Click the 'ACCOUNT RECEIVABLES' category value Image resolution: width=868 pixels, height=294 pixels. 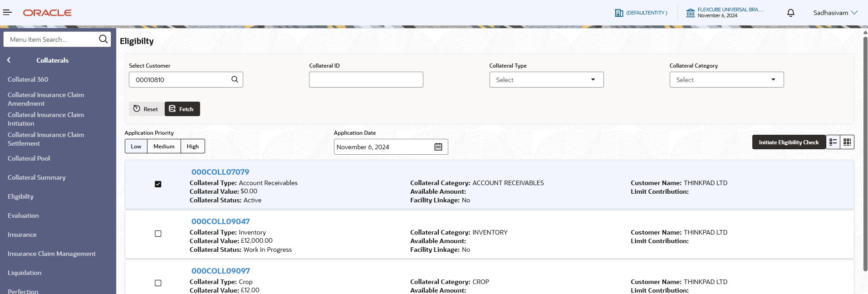point(508,183)
